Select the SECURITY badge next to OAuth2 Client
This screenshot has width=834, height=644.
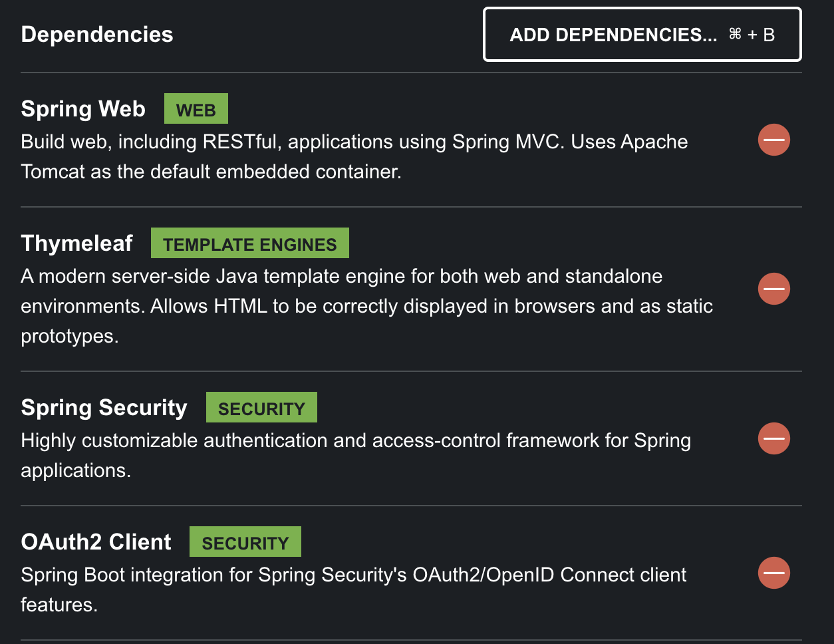click(x=245, y=541)
